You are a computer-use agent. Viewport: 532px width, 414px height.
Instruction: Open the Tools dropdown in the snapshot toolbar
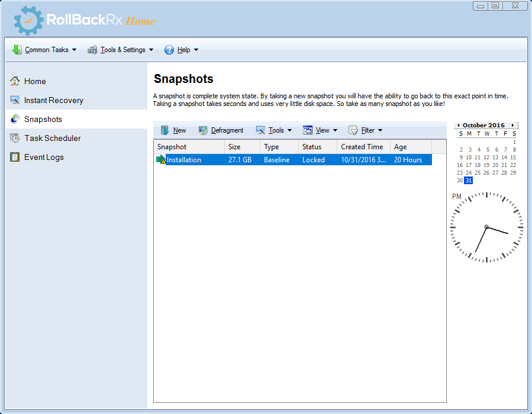click(x=274, y=130)
